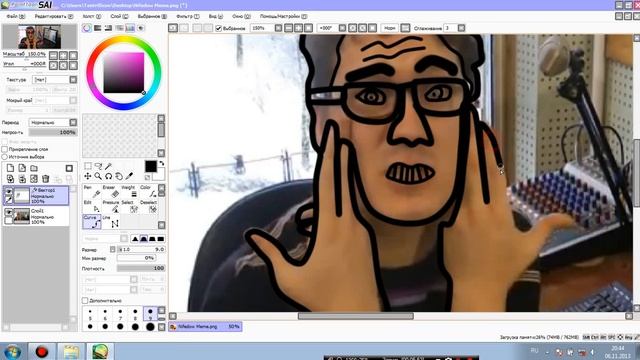Click the navigator preview thumbnail
Image resolution: width=640 pixels, height=360 pixels.
pyautogui.click(x=40, y=37)
